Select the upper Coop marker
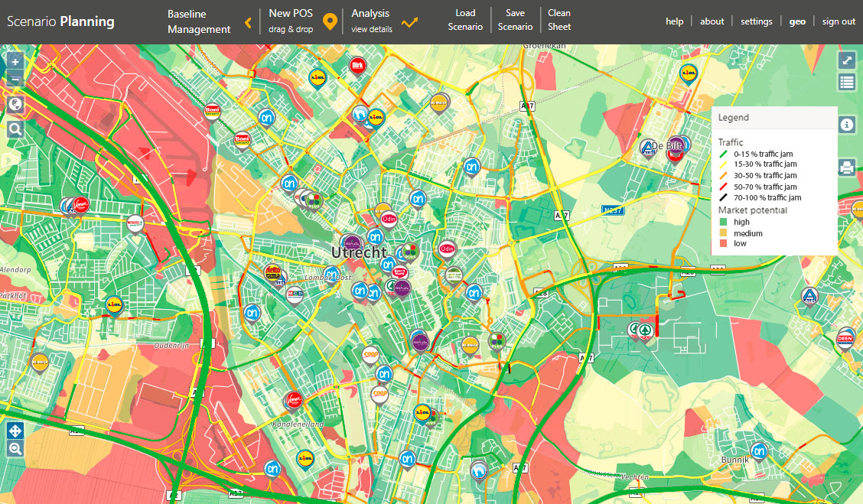The width and height of the screenshot is (863, 504). click(x=370, y=355)
